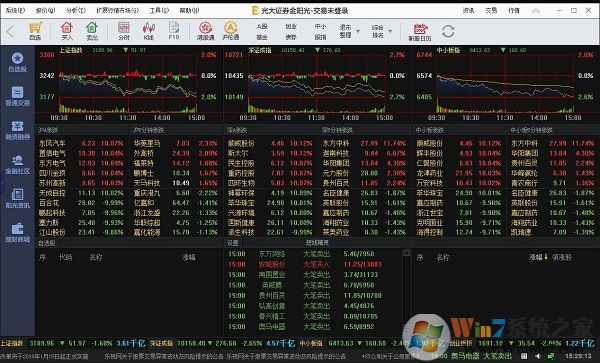The image size is (600, 363).
Task: Open the shopping cart 自选 icon
Action: tap(35, 31)
